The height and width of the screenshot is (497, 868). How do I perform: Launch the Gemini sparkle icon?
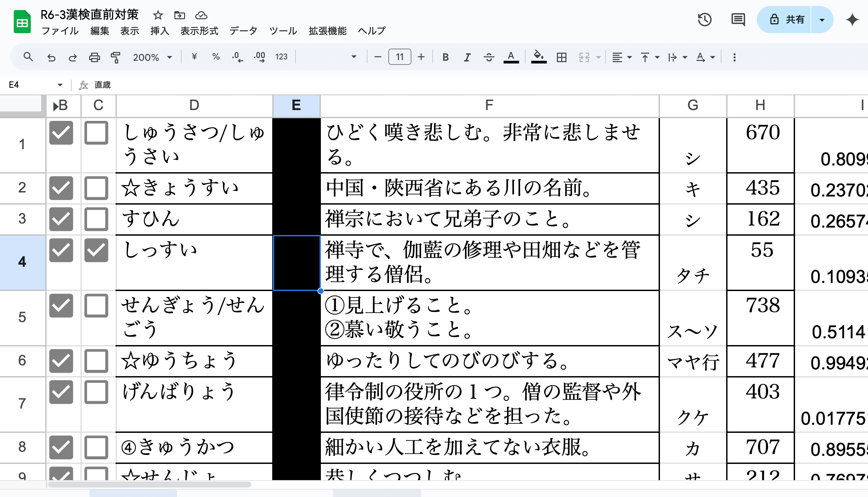pos(852,20)
